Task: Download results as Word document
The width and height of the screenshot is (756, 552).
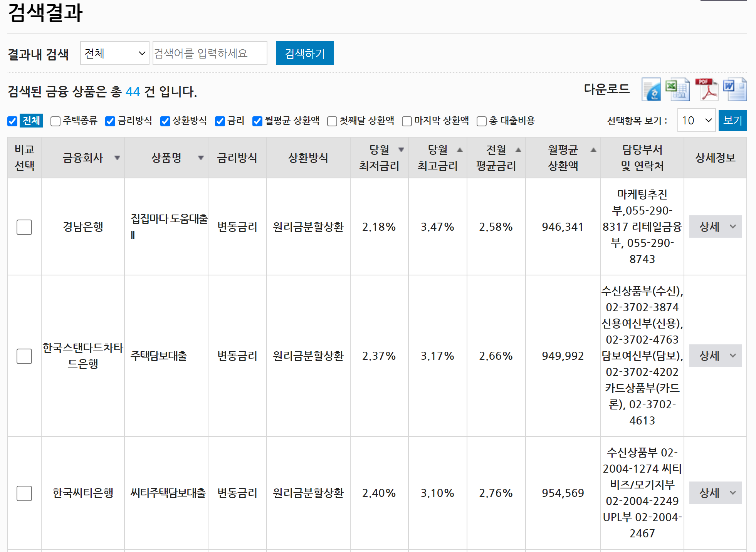Action: coord(734,90)
